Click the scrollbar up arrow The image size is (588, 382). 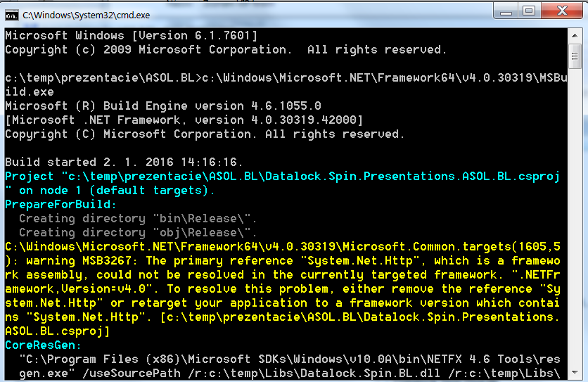(x=575, y=36)
